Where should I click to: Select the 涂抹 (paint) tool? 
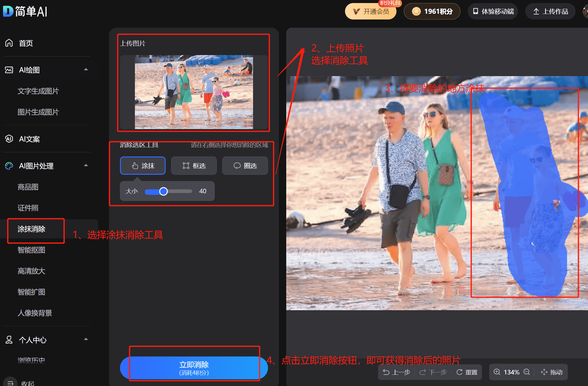(143, 165)
